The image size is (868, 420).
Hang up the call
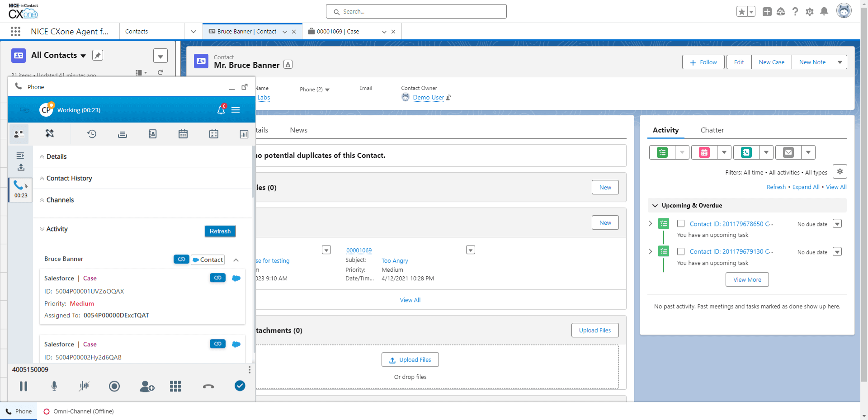pyautogui.click(x=208, y=386)
